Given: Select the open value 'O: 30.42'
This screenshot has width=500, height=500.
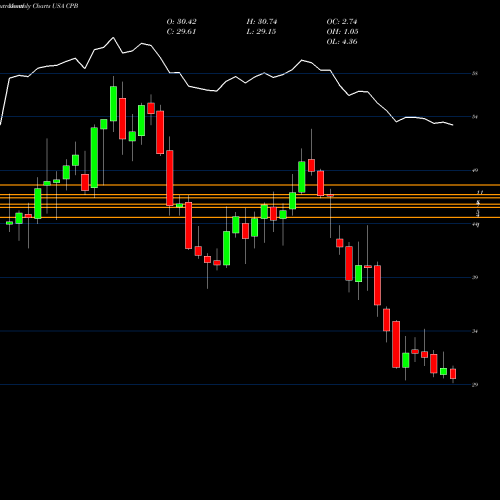Looking at the screenshot, I should click(x=181, y=22).
